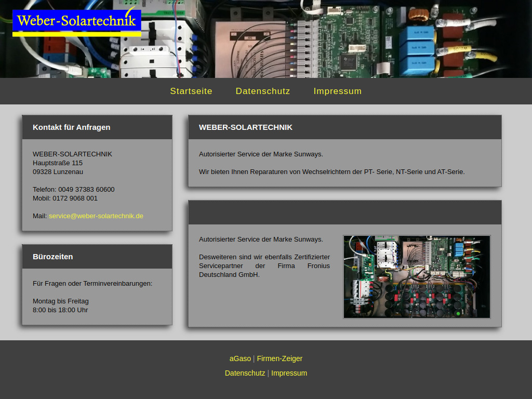
Task: Click the Weber-Solartechnik logo
Action: (x=76, y=22)
